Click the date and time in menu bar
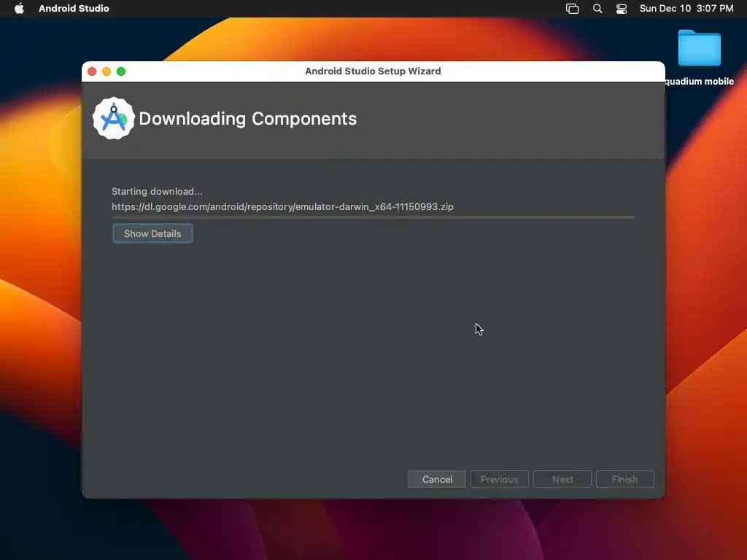Screen dimensions: 747x560 (x=686, y=8)
